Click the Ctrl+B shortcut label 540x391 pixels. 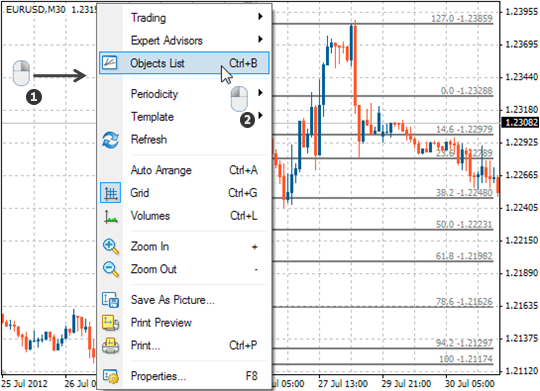tap(243, 63)
